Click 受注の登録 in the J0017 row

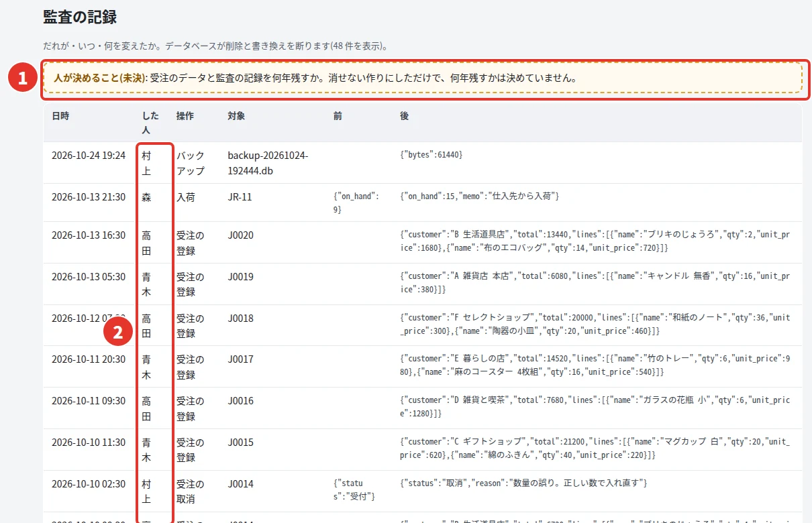(190, 367)
